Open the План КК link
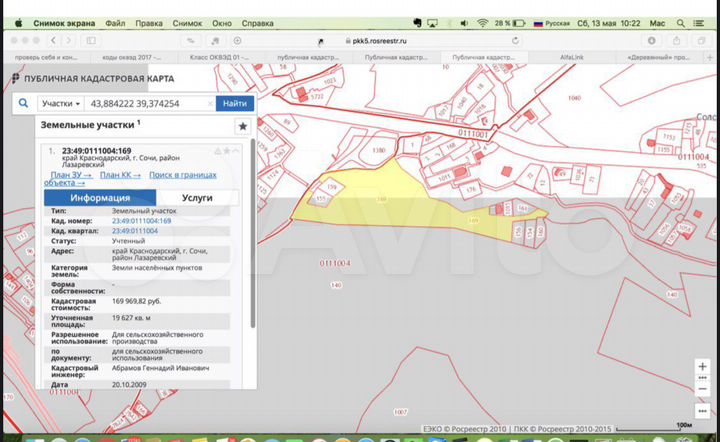The image size is (720, 442). coord(120,175)
